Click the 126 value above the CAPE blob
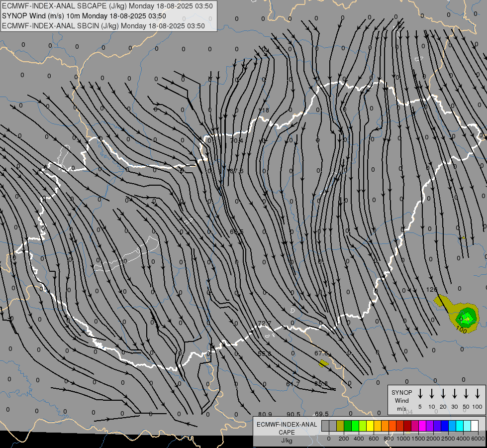This screenshot has width=487, height=448. tap(432, 289)
